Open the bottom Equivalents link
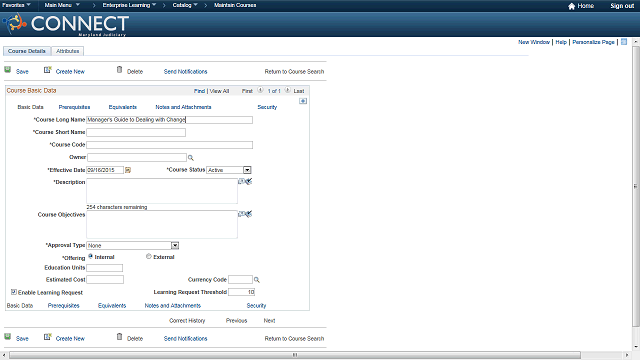The height and width of the screenshot is (360, 640). pos(112,305)
